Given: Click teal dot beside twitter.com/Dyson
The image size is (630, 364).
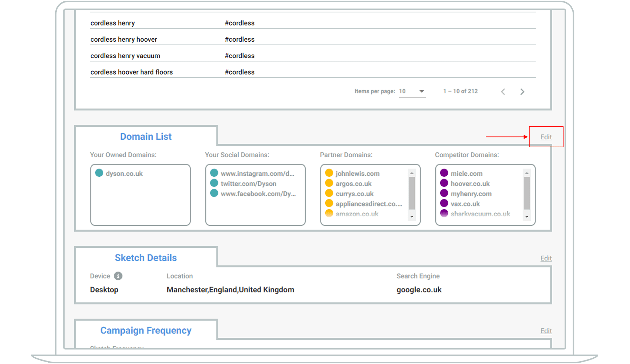Looking at the screenshot, I should pyautogui.click(x=214, y=183).
